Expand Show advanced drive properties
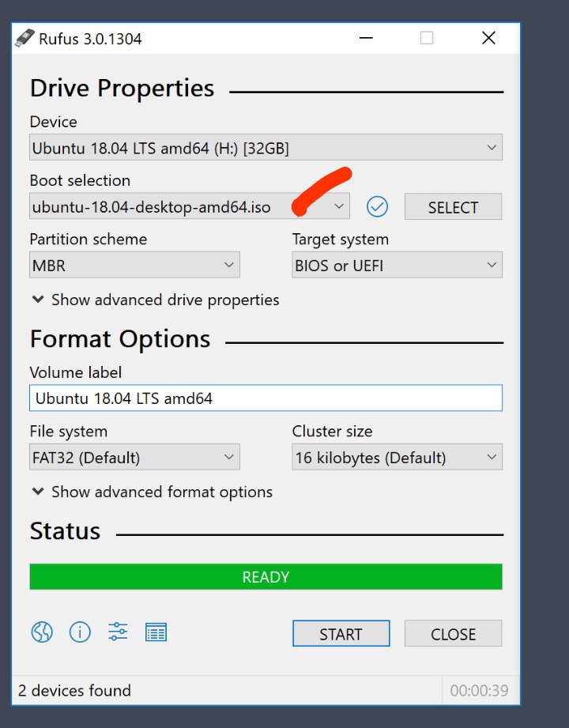 coord(156,300)
